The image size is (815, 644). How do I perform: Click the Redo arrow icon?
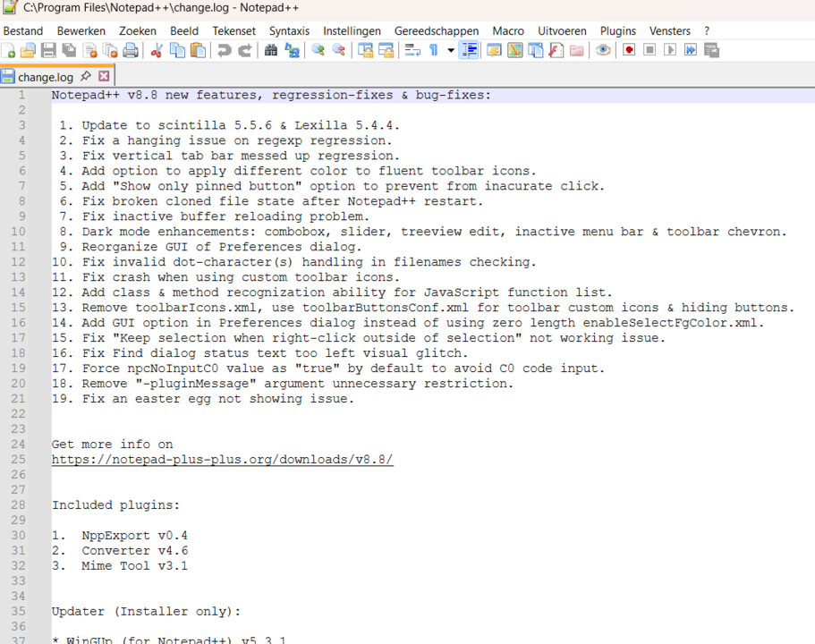point(245,50)
